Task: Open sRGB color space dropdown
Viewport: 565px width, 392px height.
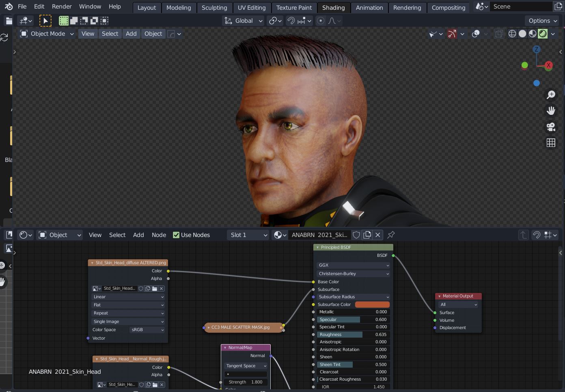Action: click(147, 330)
